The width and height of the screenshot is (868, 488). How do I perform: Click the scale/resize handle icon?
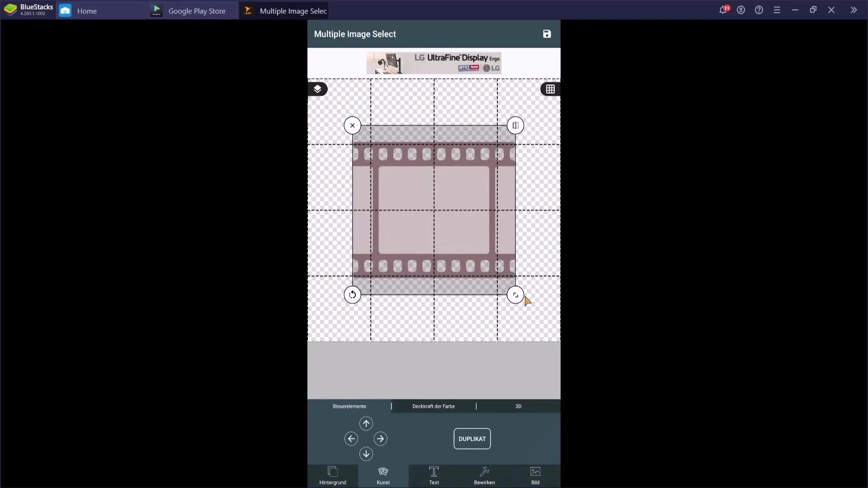[x=514, y=295]
